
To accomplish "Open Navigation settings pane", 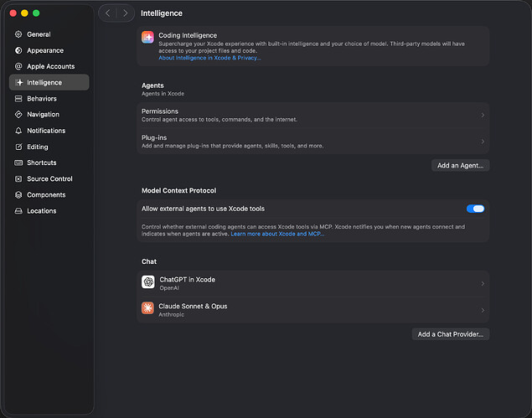I will click(x=49, y=114).
